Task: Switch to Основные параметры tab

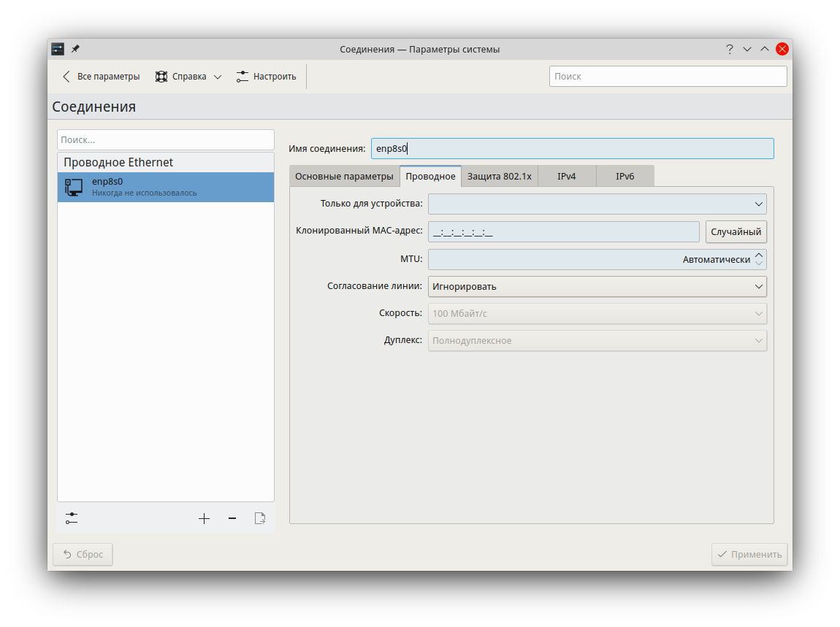Action: click(344, 177)
